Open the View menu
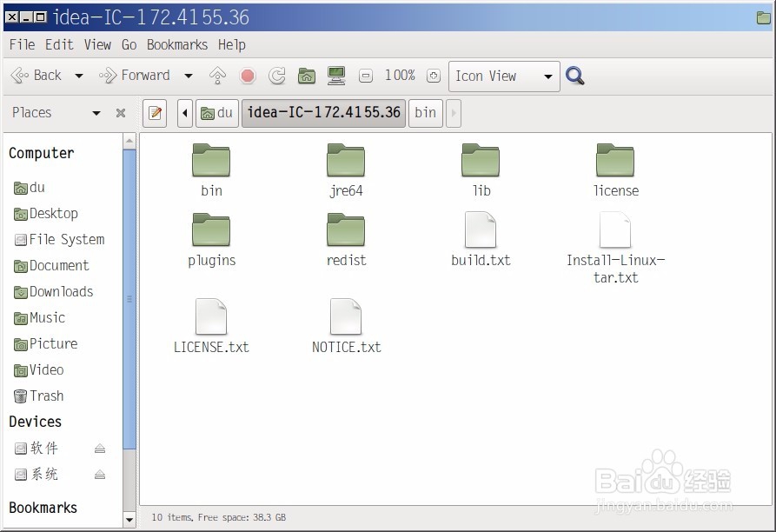This screenshot has width=776, height=532. 97,44
